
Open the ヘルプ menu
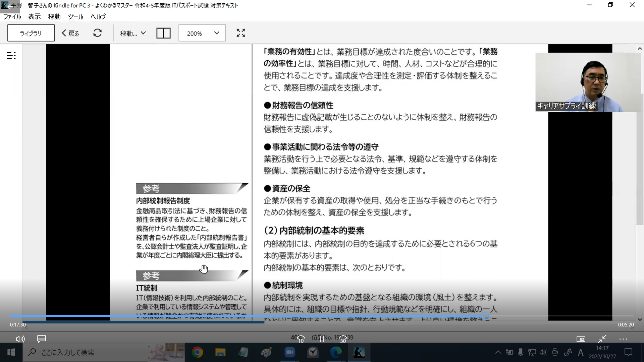click(x=98, y=16)
